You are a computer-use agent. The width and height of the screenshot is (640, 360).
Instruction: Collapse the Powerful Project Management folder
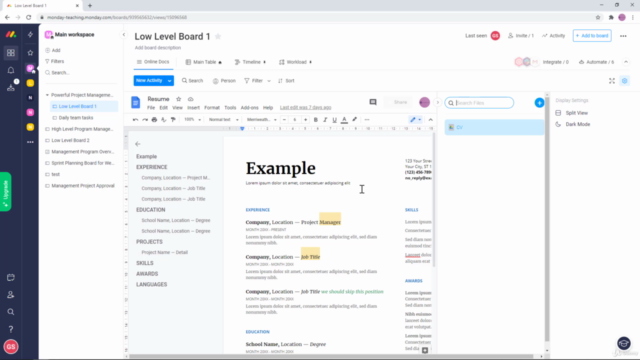(x=47, y=95)
